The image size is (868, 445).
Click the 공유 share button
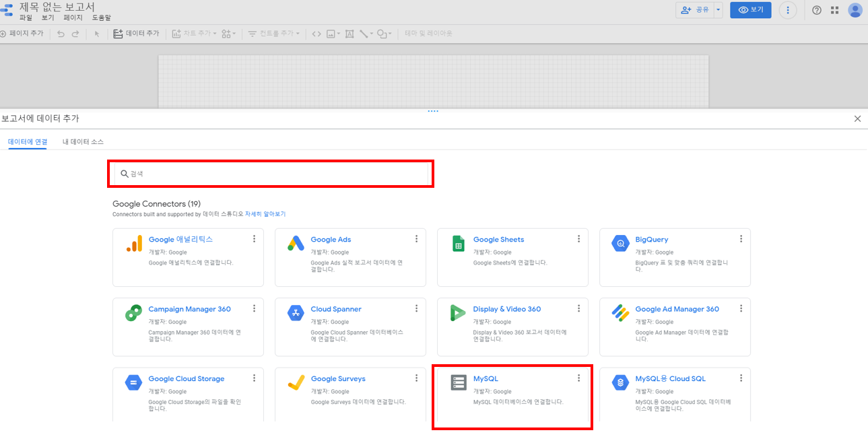pyautogui.click(x=694, y=10)
